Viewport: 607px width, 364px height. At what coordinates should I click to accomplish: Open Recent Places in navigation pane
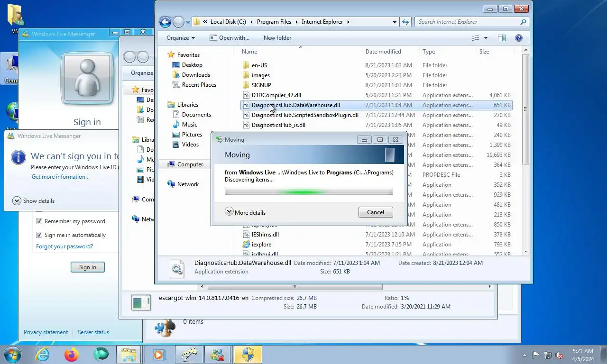(199, 85)
